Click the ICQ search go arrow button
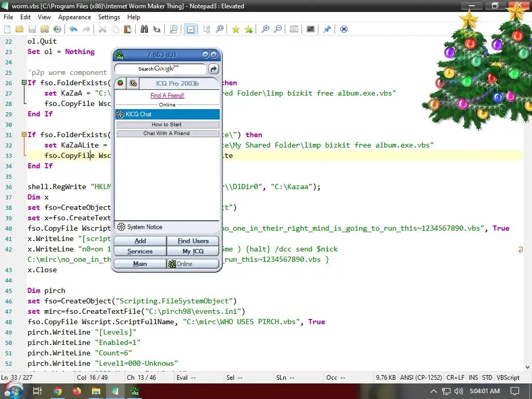The image size is (532, 399). point(214,69)
